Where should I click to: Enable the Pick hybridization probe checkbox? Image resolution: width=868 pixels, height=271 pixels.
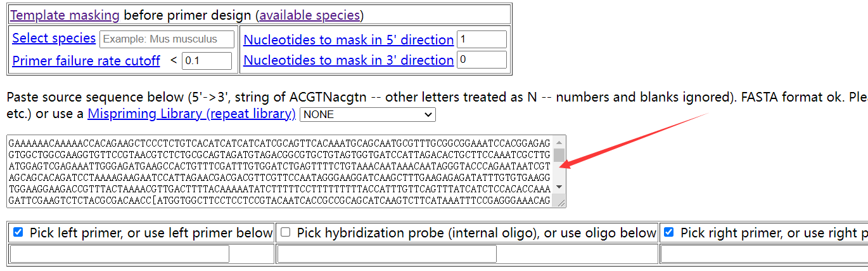click(x=285, y=232)
